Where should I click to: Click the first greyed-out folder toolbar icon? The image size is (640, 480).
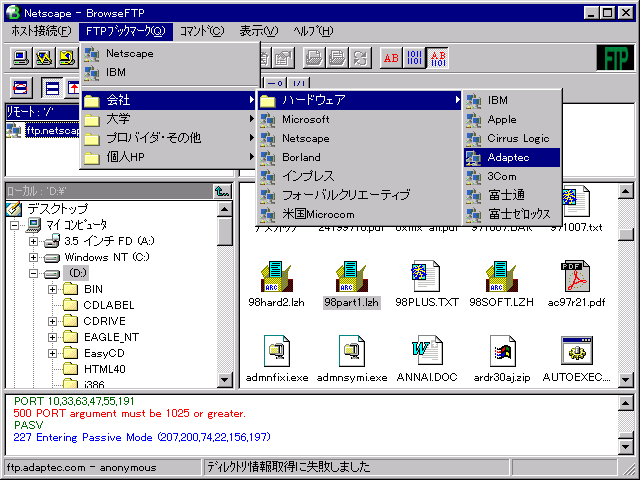(313, 58)
